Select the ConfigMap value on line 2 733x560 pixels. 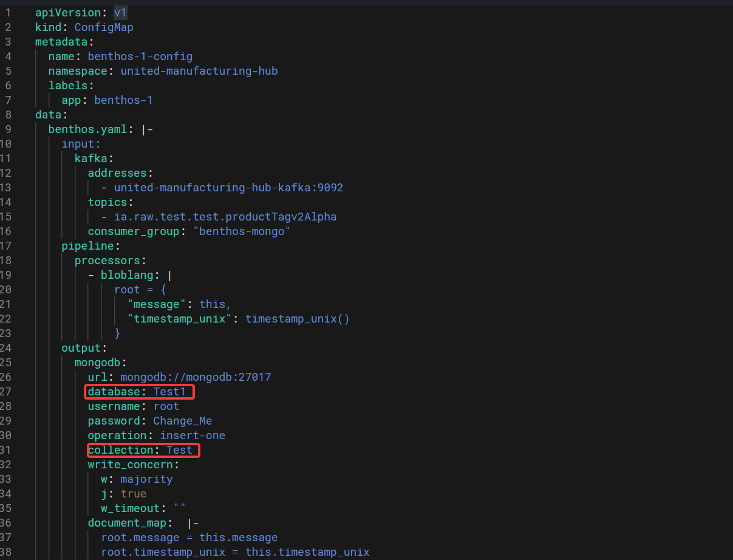click(x=103, y=27)
